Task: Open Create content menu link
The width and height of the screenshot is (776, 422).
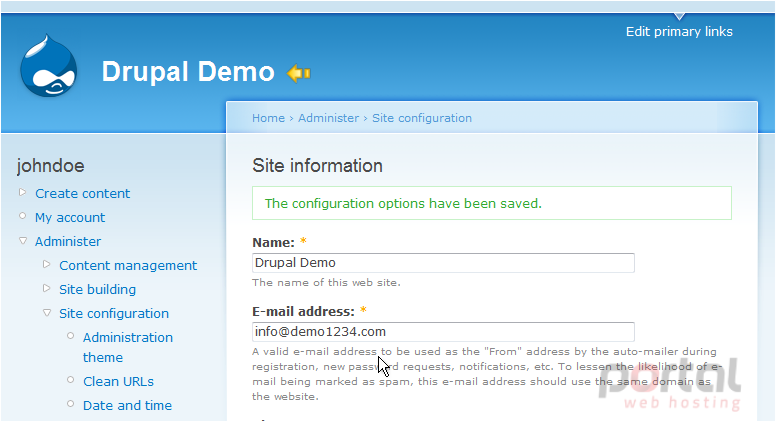Action: click(x=82, y=193)
